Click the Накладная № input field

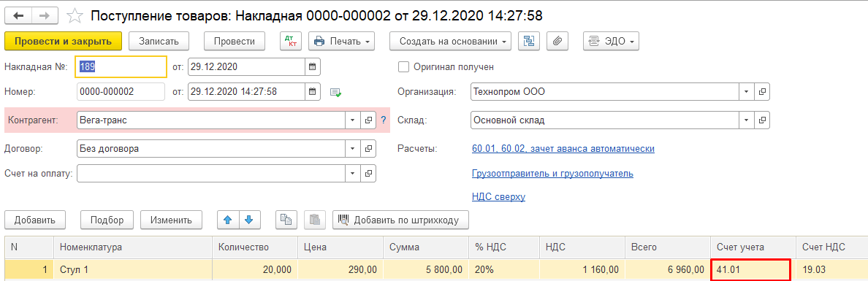tap(121, 67)
